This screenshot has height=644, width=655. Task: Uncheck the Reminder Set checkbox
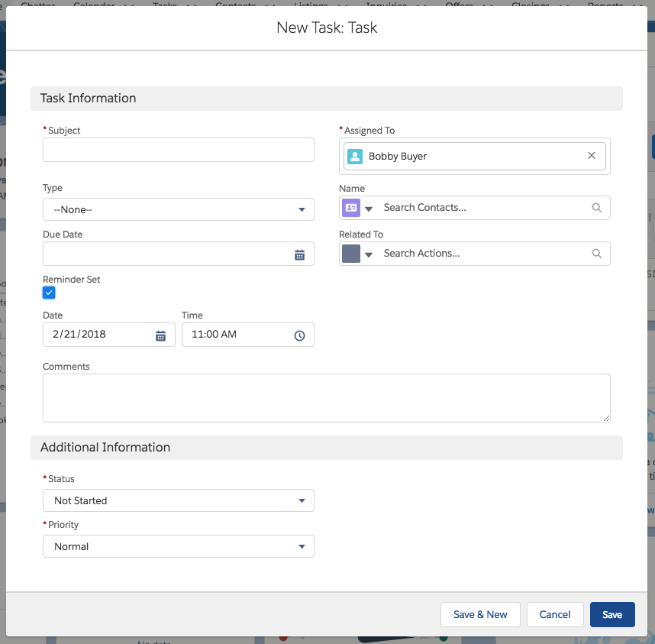click(x=48, y=293)
